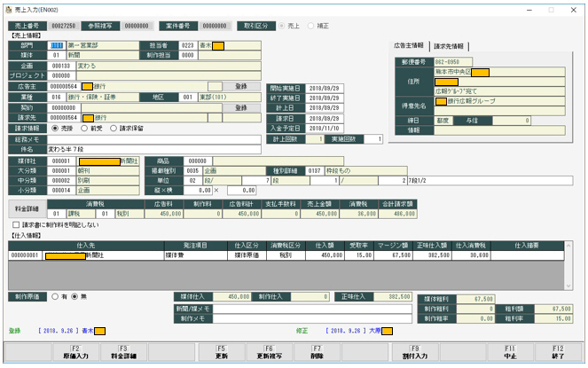Image resolution: width=588 pixels, height=368 pixels.
Task: Select the 補正 transaction type radio button
Action: pos(311,26)
